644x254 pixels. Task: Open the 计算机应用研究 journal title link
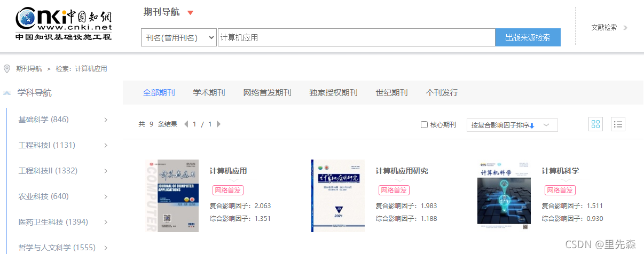click(x=402, y=171)
